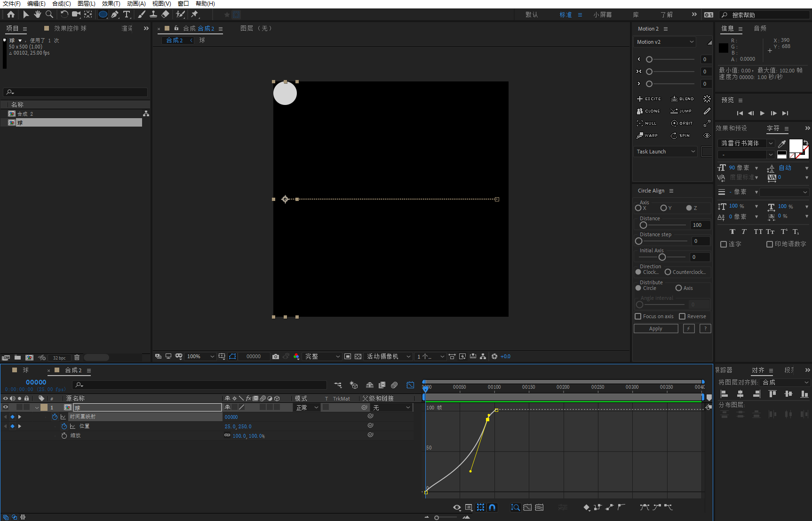
Task: Toggle the 印地语数字 checkbox
Action: pos(770,244)
